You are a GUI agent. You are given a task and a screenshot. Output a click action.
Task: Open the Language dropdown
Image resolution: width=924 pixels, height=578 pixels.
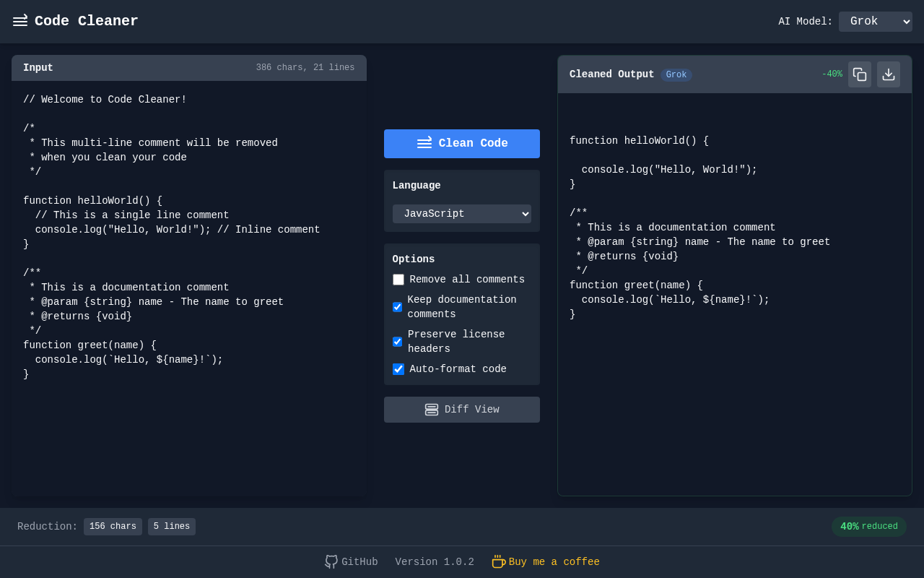click(x=461, y=214)
